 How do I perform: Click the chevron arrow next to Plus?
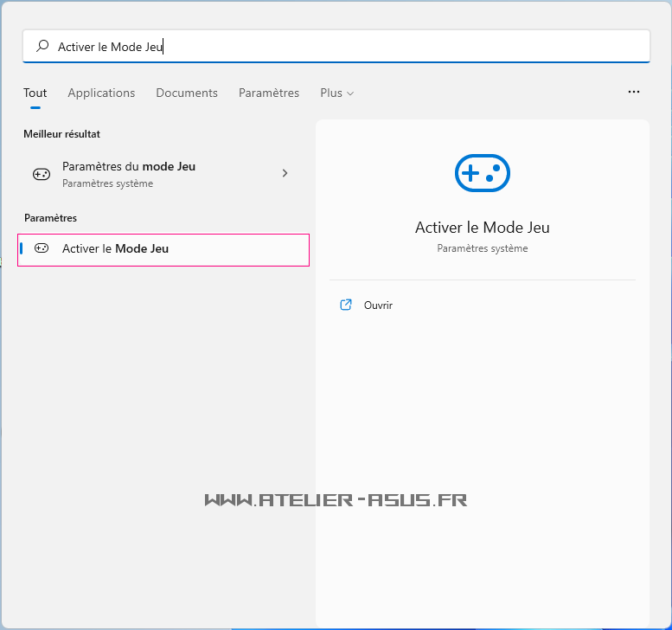pyautogui.click(x=350, y=93)
